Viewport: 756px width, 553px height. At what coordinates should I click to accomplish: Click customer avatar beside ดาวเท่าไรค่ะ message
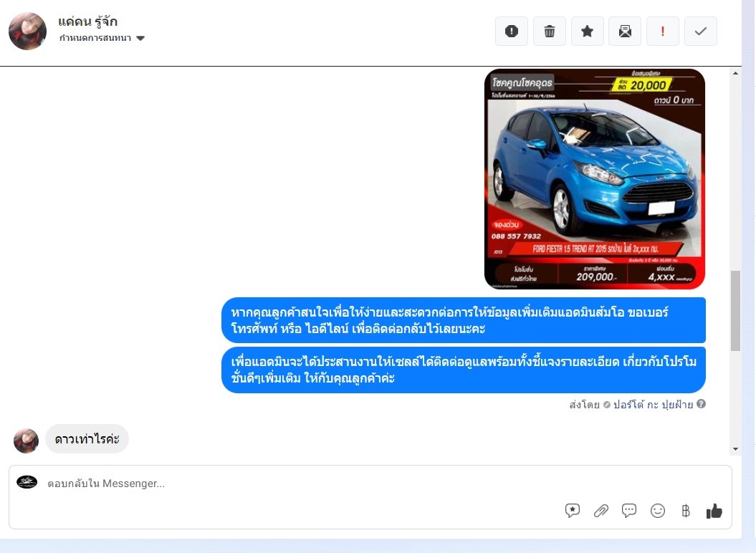click(26, 441)
